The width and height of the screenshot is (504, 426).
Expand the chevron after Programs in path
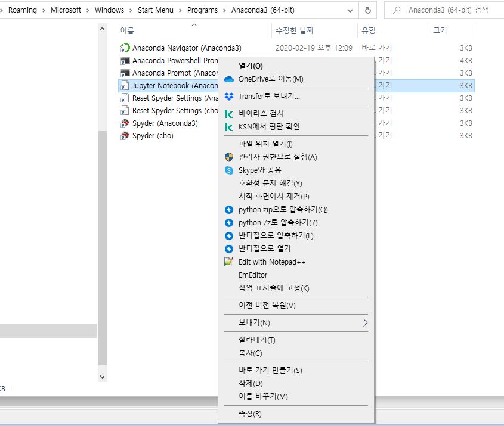click(224, 10)
